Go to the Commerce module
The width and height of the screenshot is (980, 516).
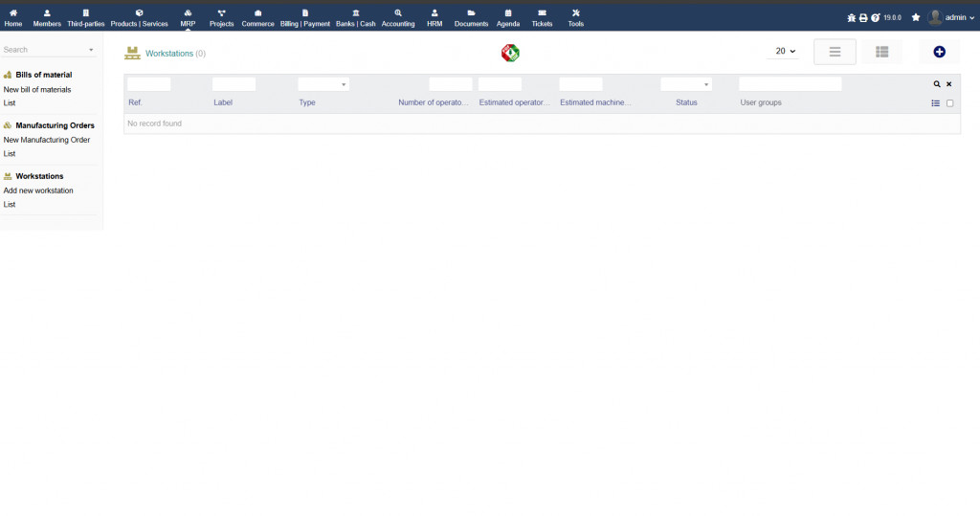(x=257, y=18)
